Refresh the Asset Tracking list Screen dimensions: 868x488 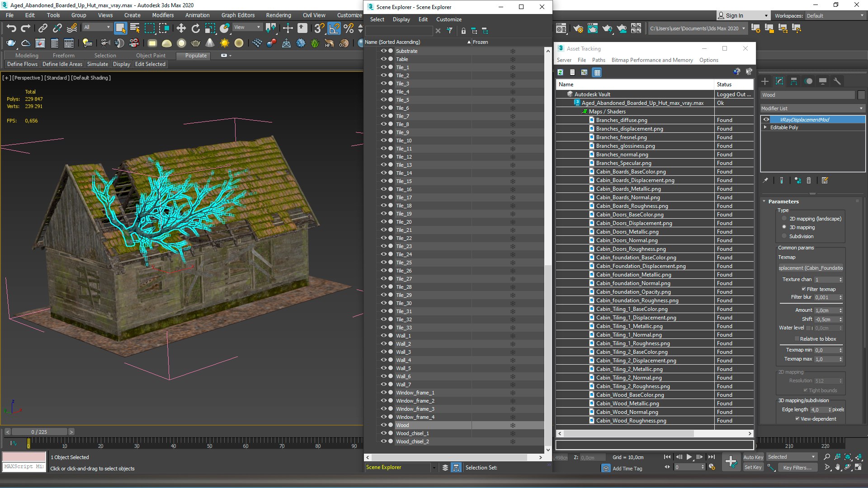point(561,72)
